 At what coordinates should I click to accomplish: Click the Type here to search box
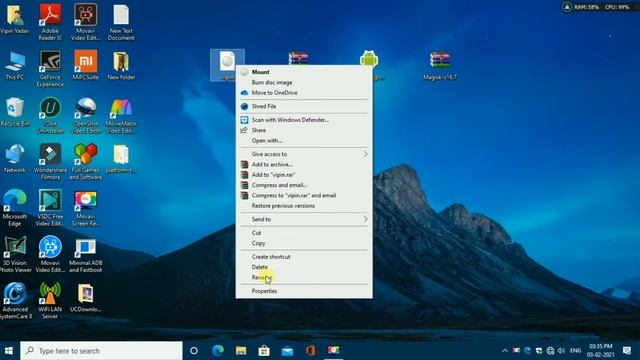click(101, 351)
